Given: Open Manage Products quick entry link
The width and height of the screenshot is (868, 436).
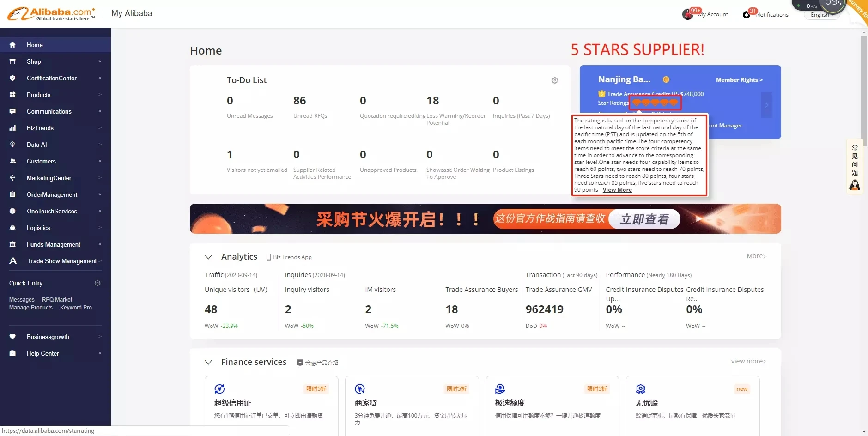Looking at the screenshot, I should tap(31, 308).
